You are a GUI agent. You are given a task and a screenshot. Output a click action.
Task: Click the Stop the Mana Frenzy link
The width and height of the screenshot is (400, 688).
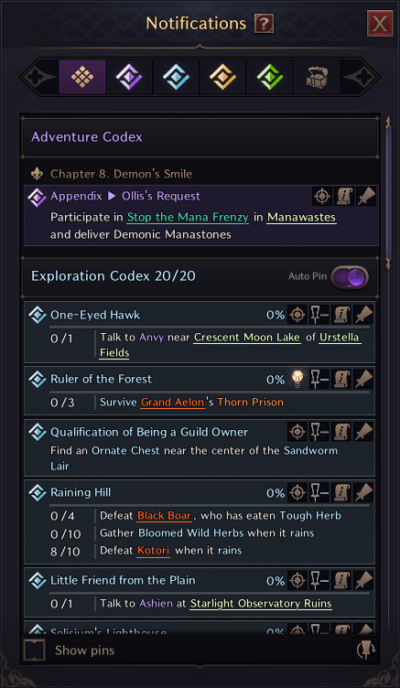188,217
